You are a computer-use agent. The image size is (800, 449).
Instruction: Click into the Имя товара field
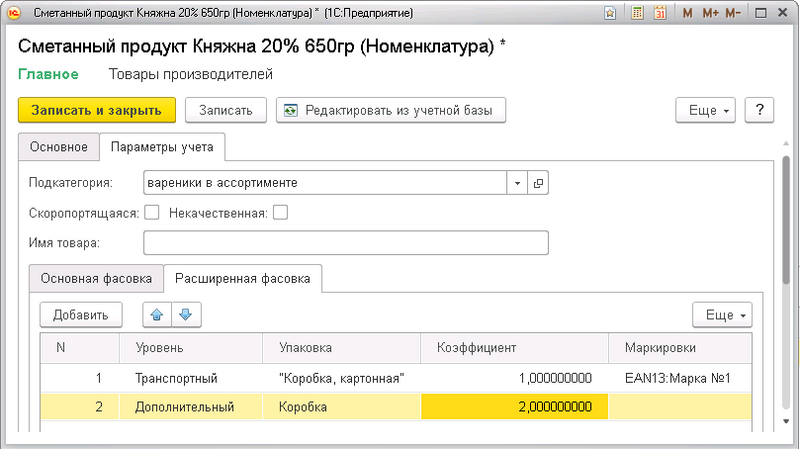pos(346,243)
